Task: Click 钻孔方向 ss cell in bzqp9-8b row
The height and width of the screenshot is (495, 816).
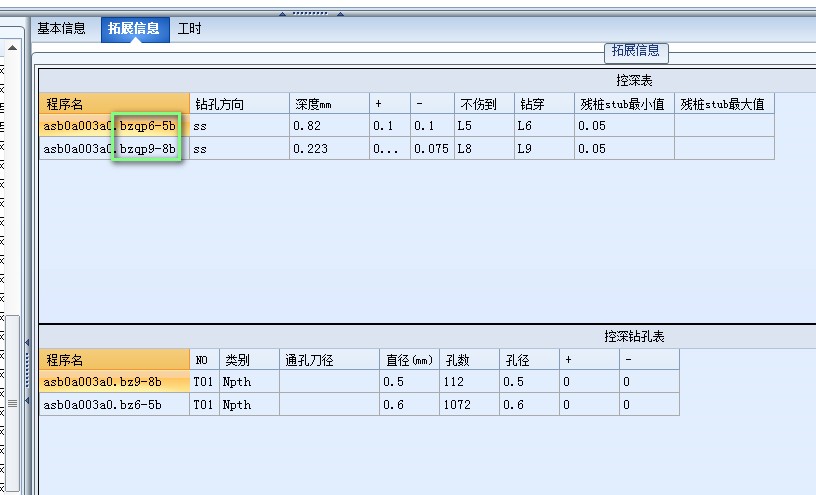Action: [x=239, y=148]
